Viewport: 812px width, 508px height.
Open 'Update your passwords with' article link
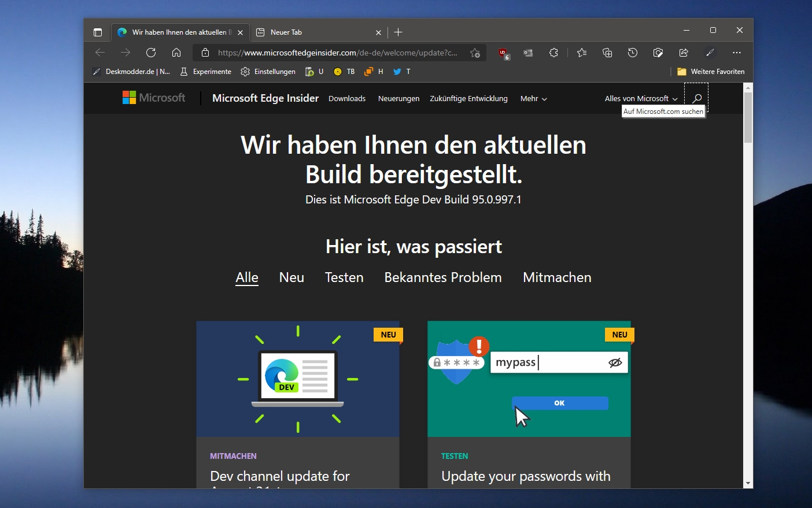pyautogui.click(x=526, y=476)
